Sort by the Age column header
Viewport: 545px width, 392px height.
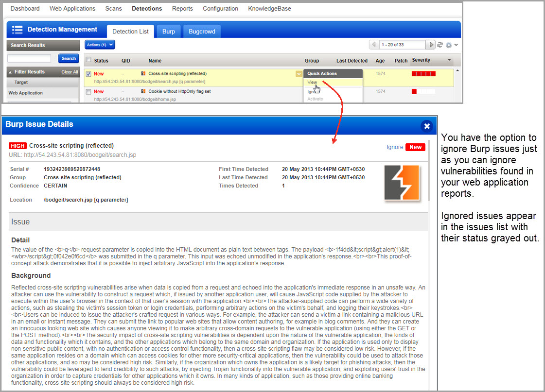pyautogui.click(x=380, y=61)
